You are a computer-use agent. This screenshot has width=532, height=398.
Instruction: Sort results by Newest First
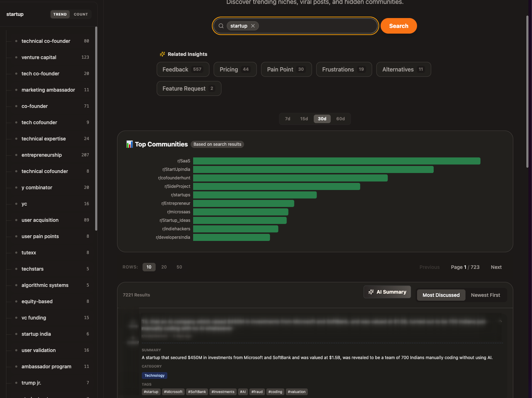485,295
